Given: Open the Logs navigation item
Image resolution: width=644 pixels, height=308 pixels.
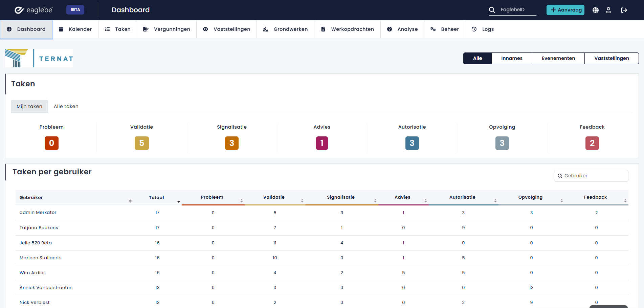Looking at the screenshot, I should point(483,29).
